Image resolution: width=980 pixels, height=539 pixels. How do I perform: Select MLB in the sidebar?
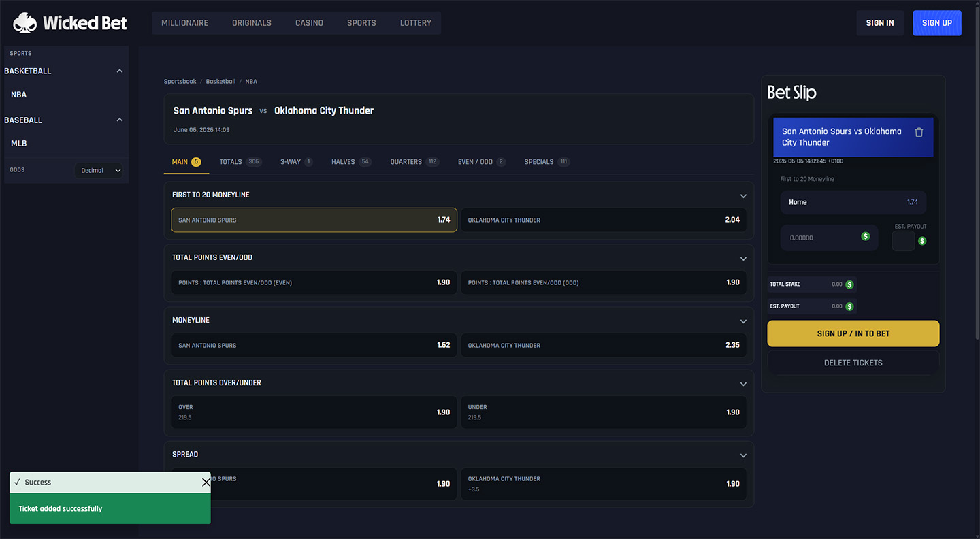(x=19, y=144)
